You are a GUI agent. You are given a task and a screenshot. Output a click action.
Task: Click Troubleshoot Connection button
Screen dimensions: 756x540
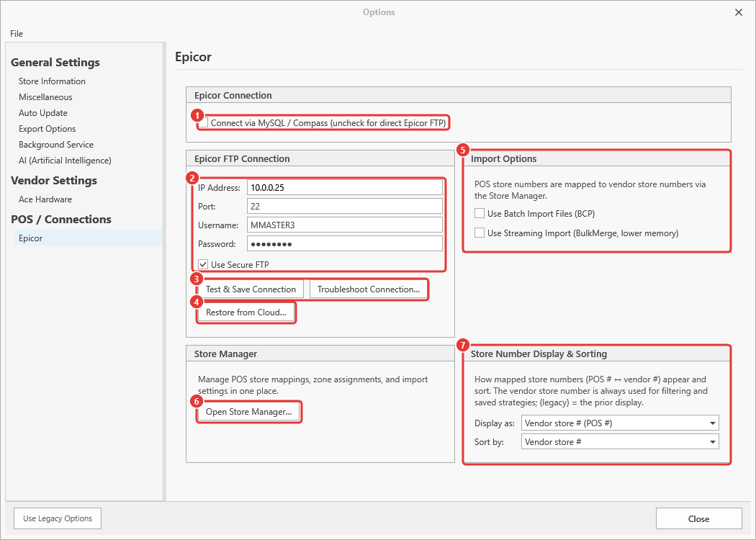(369, 289)
